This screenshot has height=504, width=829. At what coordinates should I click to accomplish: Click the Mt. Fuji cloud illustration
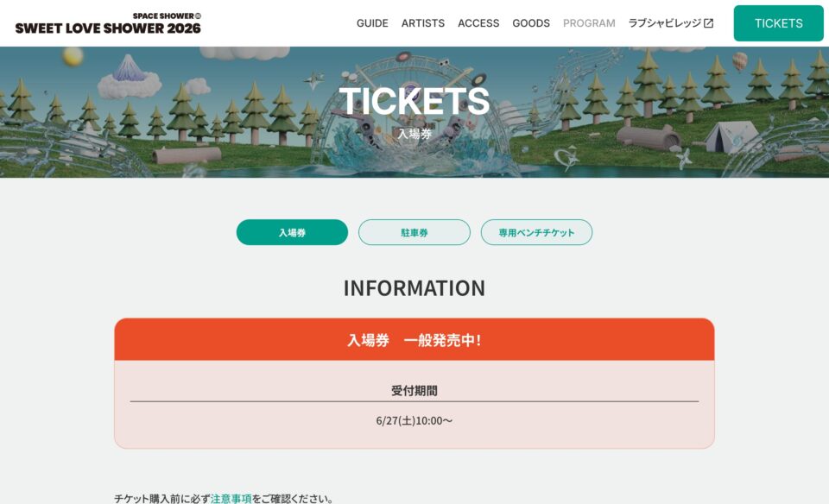click(130, 77)
